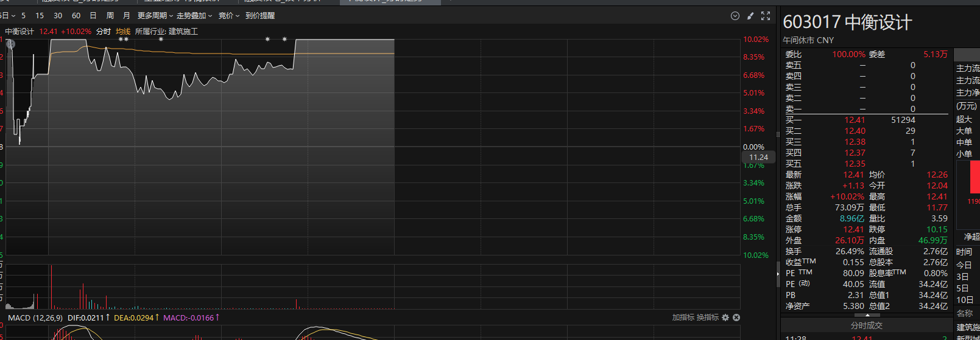
Task: Click 到价提醒 price alert button
Action: click(260, 16)
